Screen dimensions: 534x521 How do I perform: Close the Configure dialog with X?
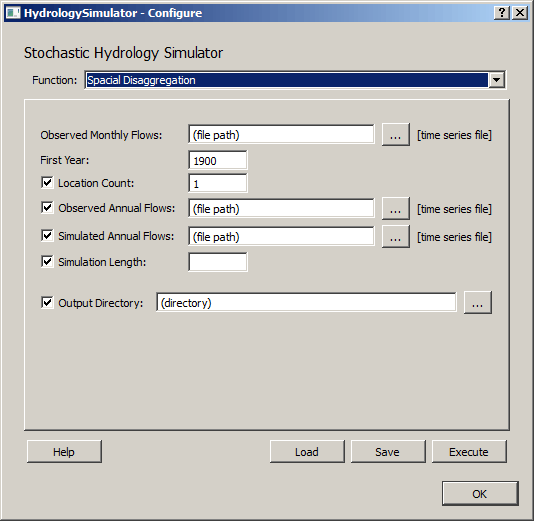click(520, 13)
